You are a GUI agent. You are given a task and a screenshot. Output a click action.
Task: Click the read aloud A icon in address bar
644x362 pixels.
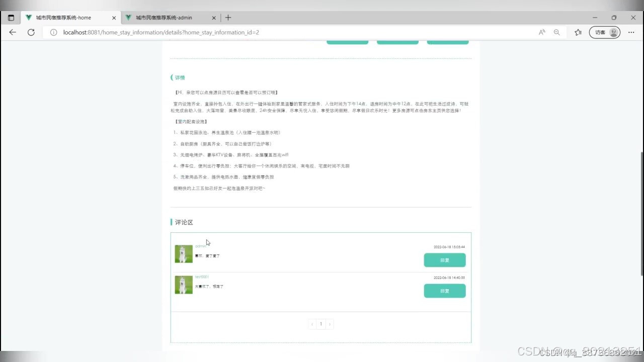[541, 32]
